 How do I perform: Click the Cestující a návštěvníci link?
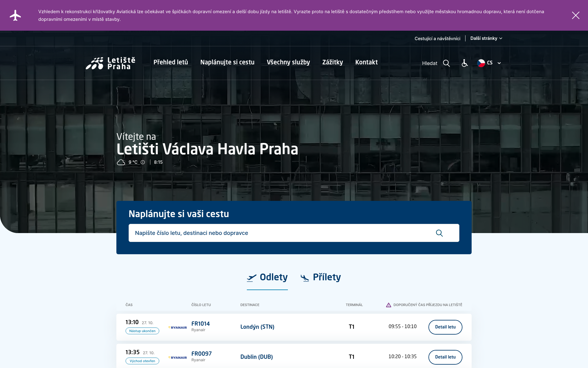[x=437, y=39]
